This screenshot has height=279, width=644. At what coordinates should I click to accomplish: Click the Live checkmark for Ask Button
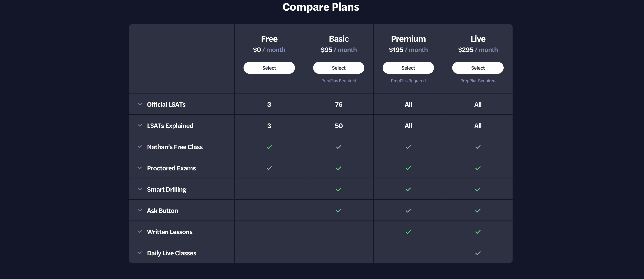478,211
